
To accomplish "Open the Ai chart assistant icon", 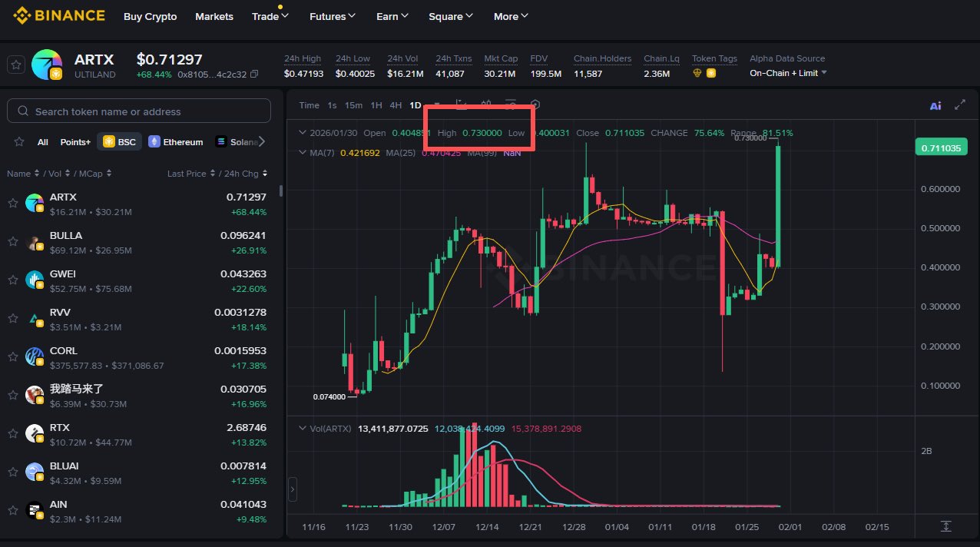I will [935, 105].
